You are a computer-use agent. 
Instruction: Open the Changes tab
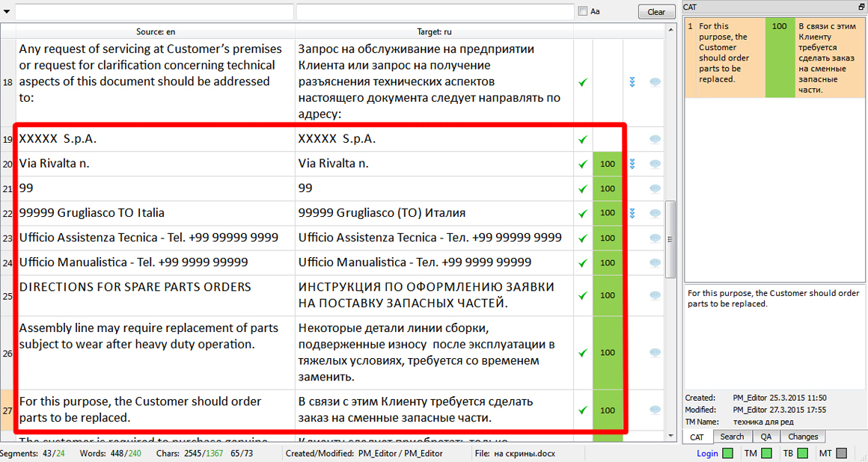(x=803, y=437)
